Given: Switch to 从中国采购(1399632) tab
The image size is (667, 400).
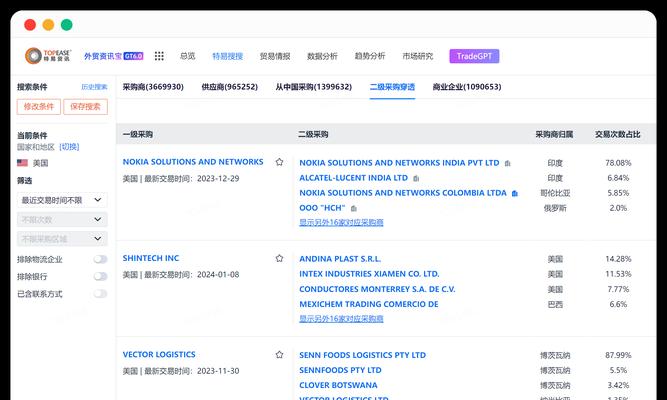Looking at the screenshot, I should [314, 87].
